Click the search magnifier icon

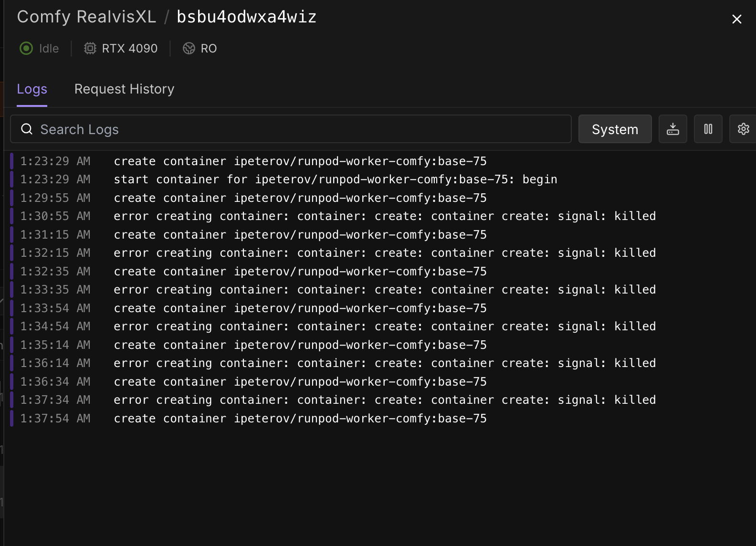pyautogui.click(x=27, y=129)
